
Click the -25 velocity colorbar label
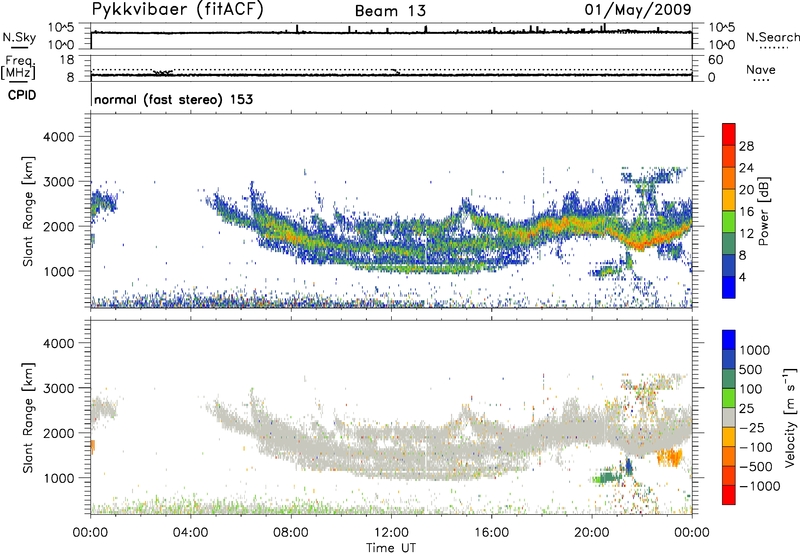tap(752, 428)
